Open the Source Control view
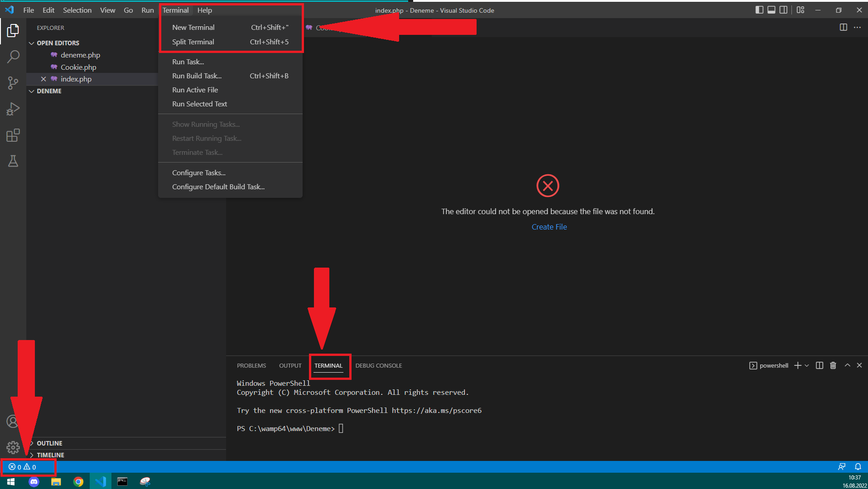The image size is (868, 489). coord(13,83)
